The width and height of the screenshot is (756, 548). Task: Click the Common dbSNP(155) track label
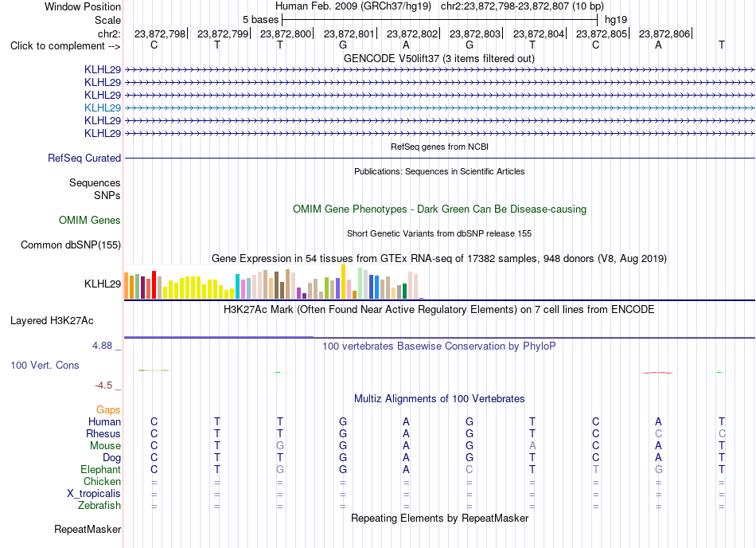point(71,245)
